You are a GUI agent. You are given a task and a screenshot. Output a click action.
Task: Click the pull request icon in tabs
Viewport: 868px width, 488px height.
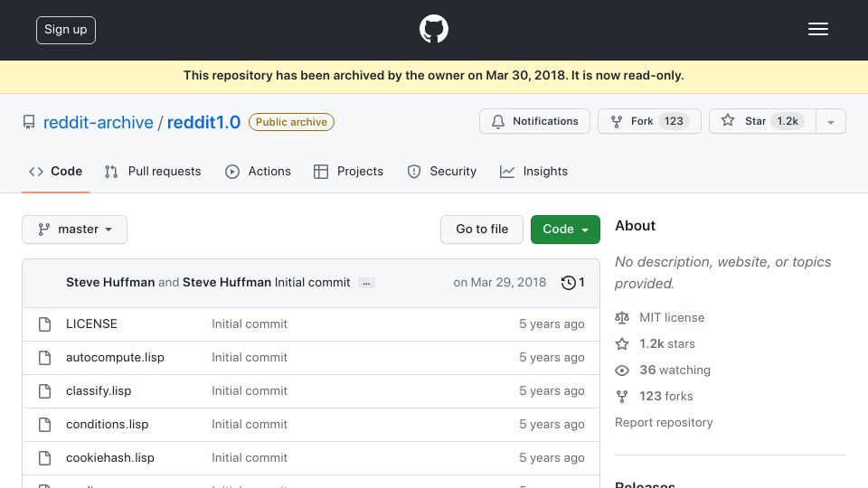111,172
